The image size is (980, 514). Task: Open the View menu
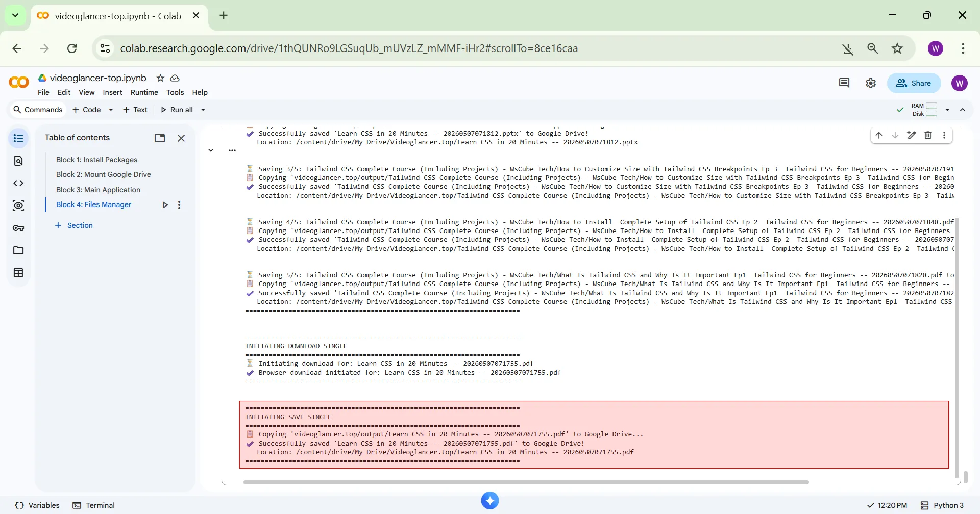tap(86, 92)
